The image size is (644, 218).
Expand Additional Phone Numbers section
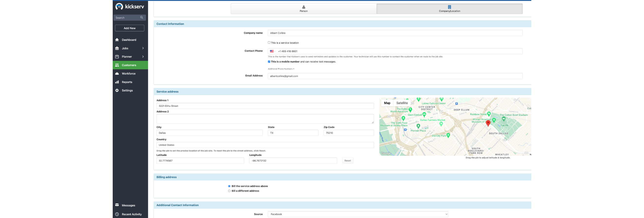click(x=281, y=69)
